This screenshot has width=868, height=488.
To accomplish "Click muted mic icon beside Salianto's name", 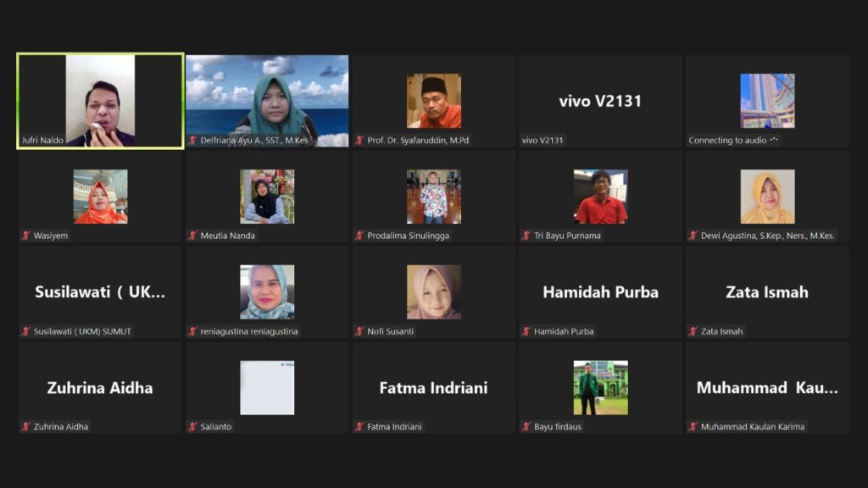I will click(193, 427).
